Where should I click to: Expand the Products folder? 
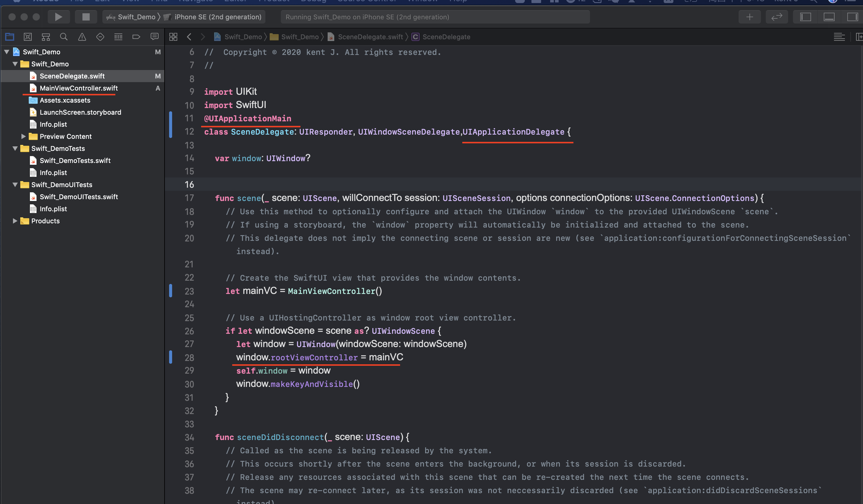[x=15, y=221]
